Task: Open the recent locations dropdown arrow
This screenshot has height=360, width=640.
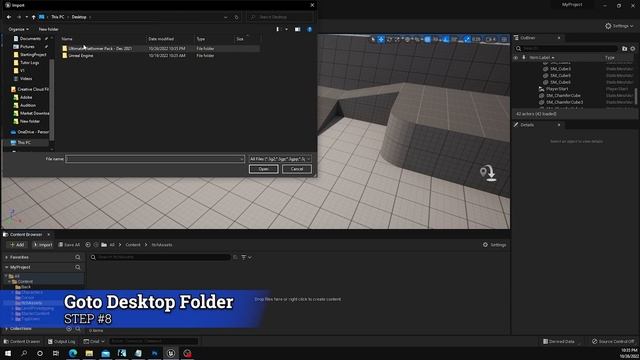Action: tap(27, 17)
